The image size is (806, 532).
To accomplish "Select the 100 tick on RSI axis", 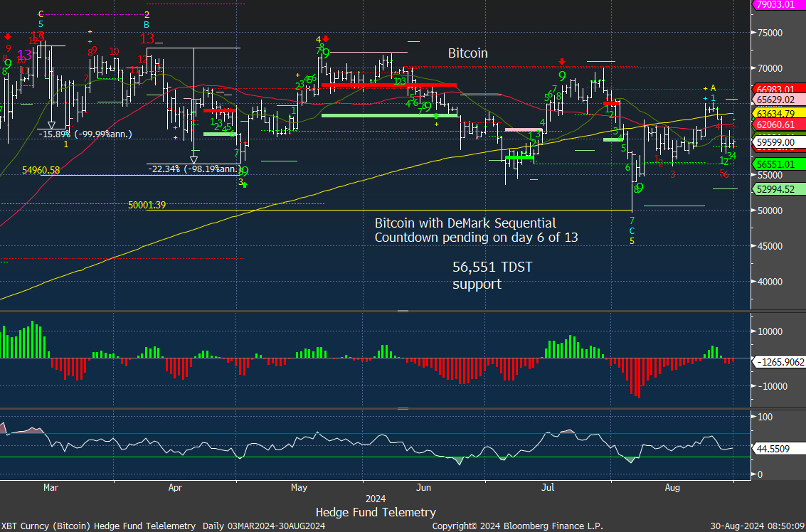I will pyautogui.click(x=765, y=417).
